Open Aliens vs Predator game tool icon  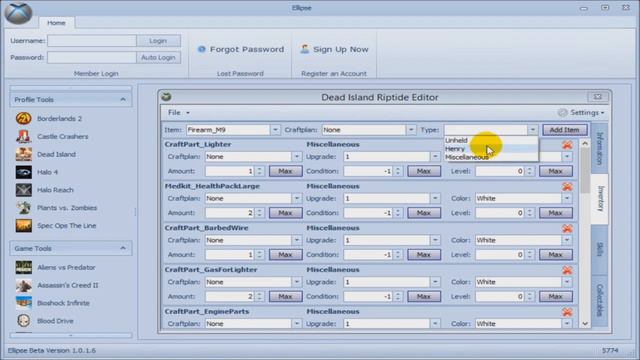point(24,267)
